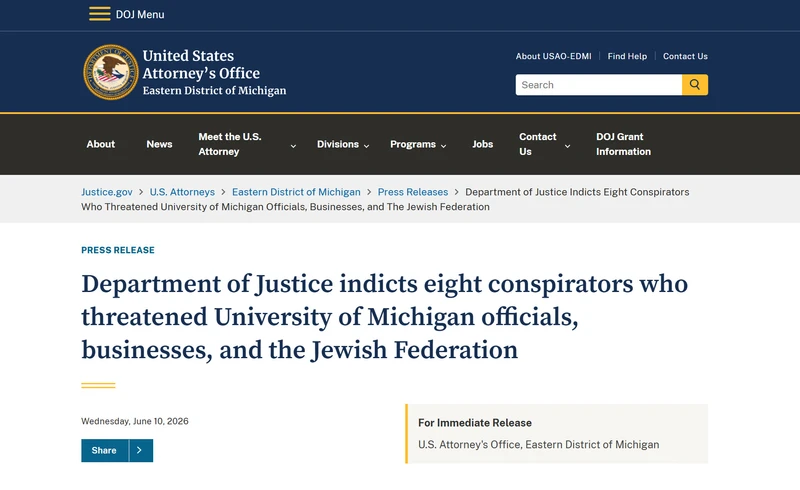This screenshot has height=490, width=800.
Task: Open the About navigation item
Action: point(101,144)
